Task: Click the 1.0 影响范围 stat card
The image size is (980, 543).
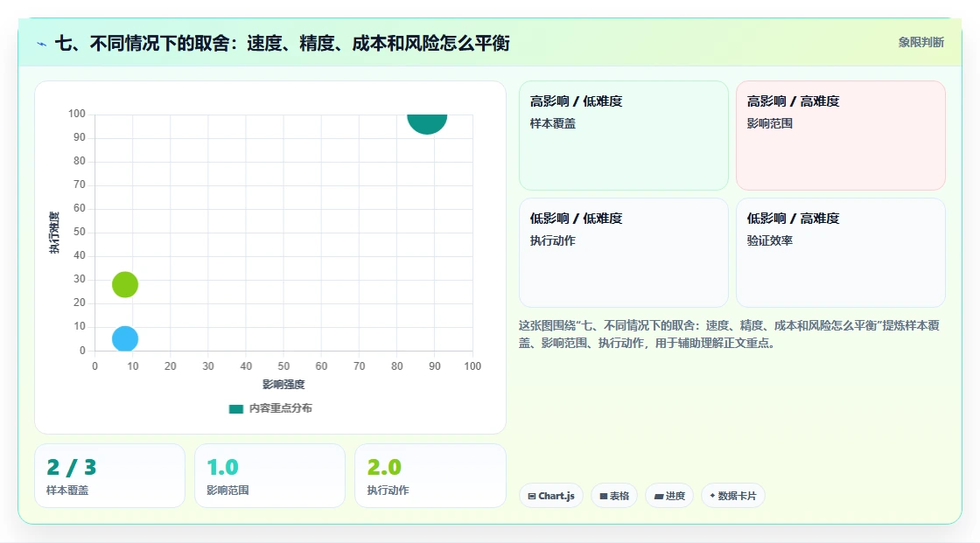Action: click(270, 476)
